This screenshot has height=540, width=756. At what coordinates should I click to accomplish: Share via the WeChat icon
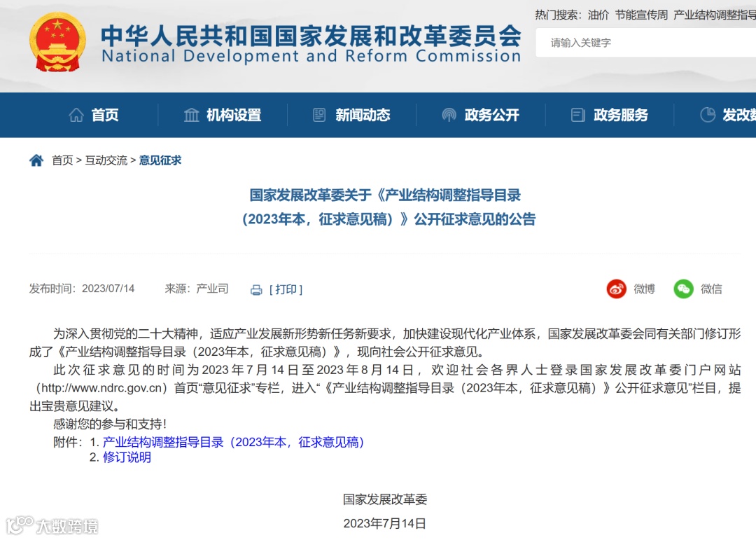[x=683, y=289]
